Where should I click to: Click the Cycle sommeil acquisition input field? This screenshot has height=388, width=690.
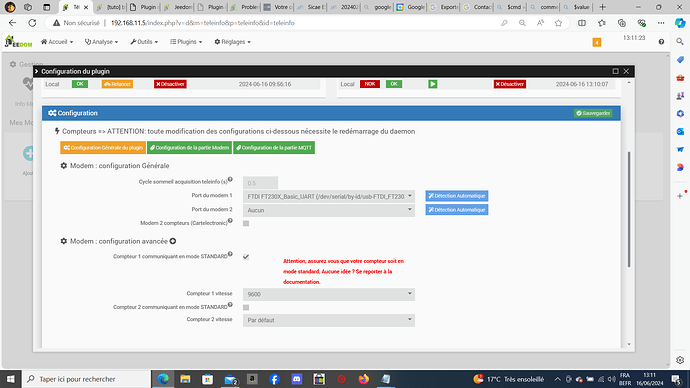click(x=260, y=183)
